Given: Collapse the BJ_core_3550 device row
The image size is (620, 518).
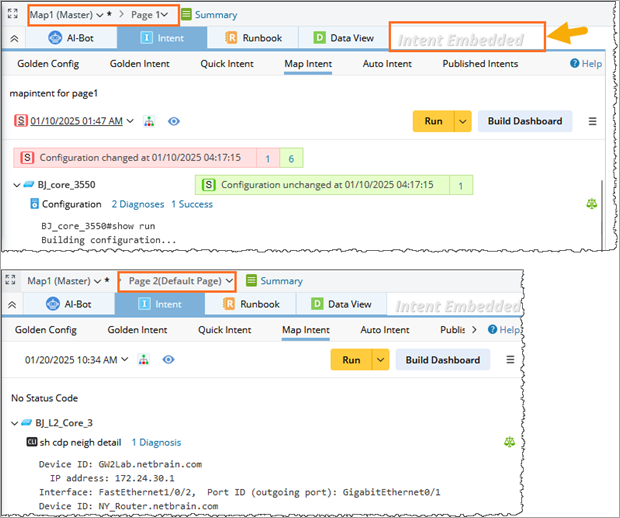Looking at the screenshot, I should [x=17, y=185].
